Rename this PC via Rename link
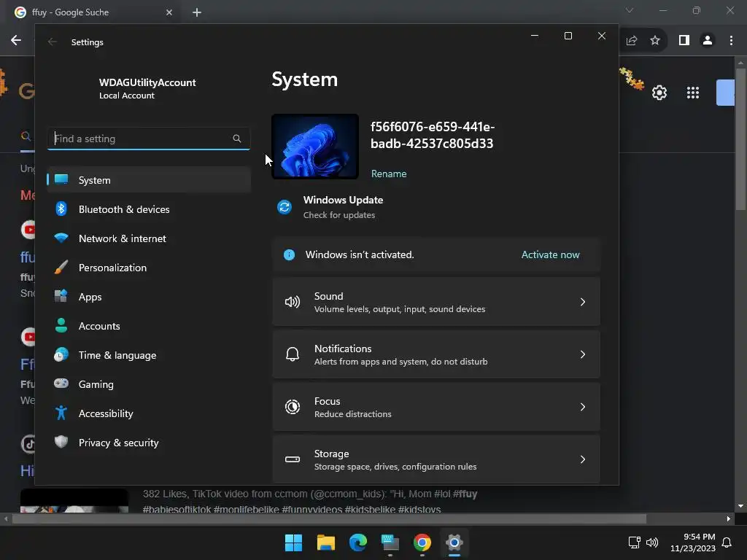Viewport: 747px width, 560px height. coord(389,174)
